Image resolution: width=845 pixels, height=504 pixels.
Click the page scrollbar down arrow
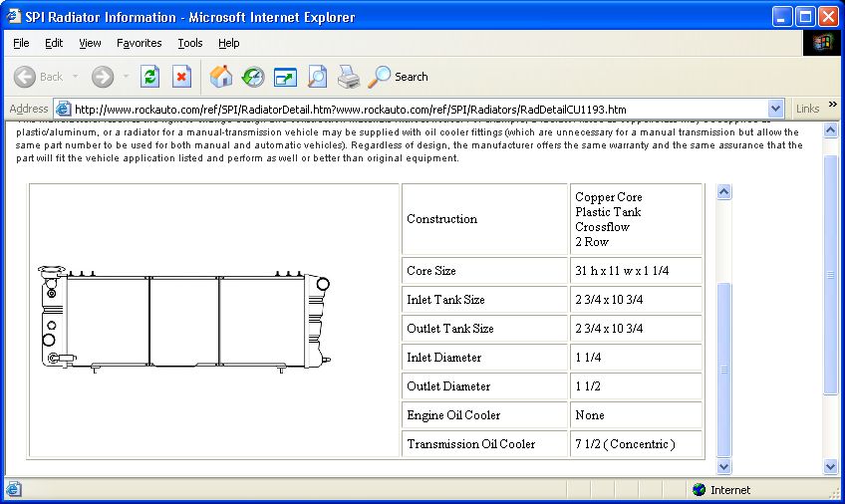[x=830, y=467]
